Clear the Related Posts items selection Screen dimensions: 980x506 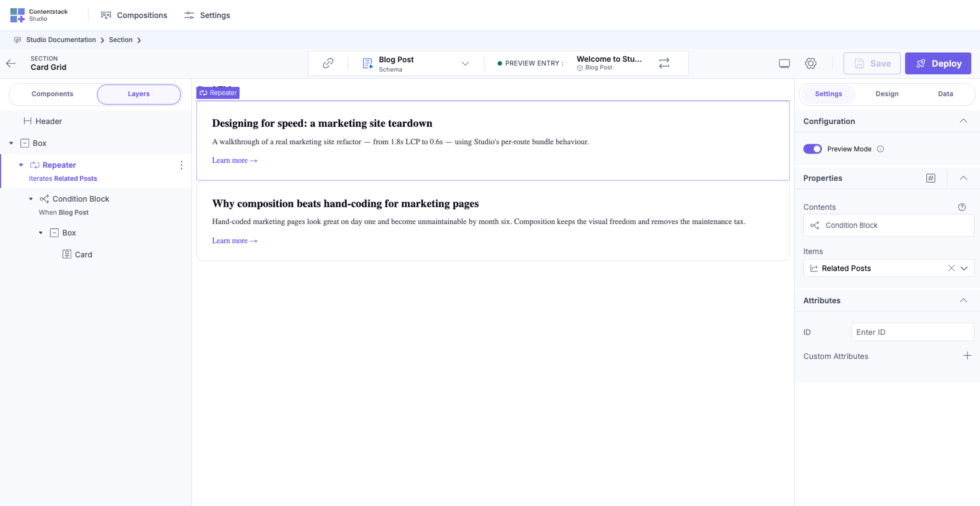click(951, 268)
